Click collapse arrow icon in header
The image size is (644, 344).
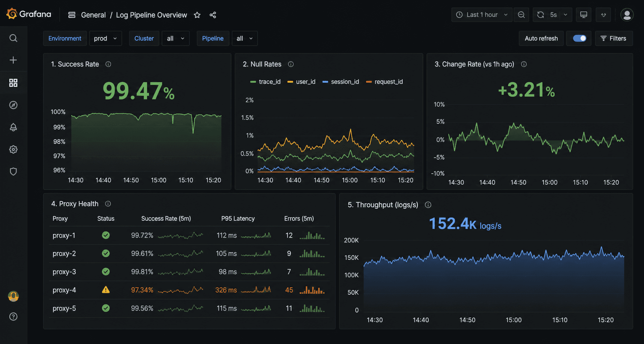(603, 15)
